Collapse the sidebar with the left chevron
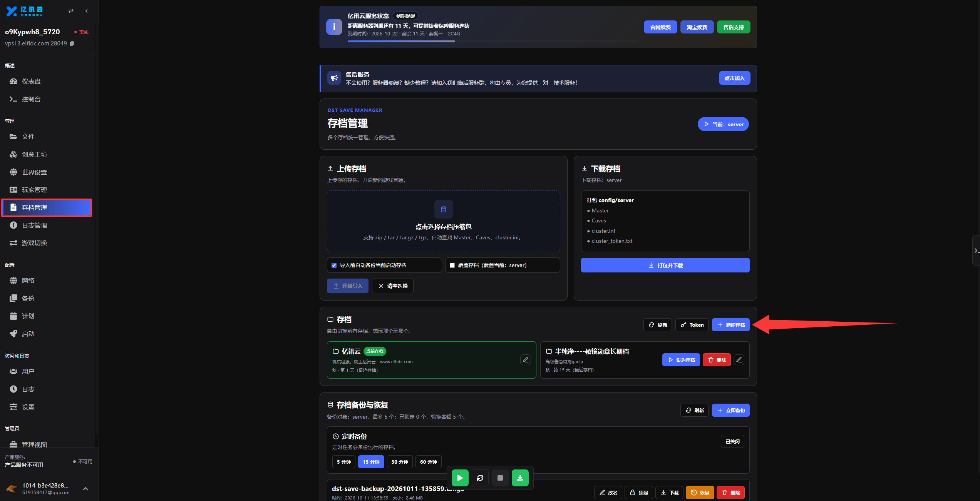The width and height of the screenshot is (980, 501). [87, 11]
